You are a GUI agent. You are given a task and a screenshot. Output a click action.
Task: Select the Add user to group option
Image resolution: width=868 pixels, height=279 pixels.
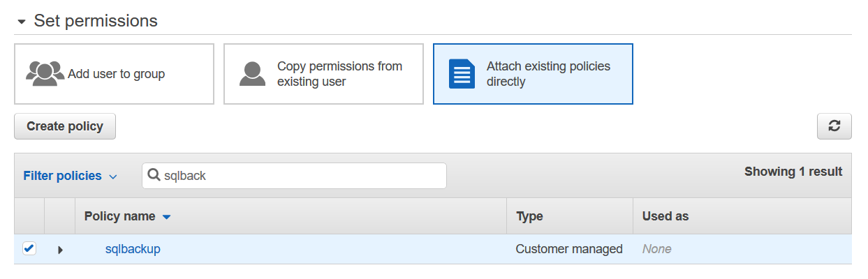click(114, 74)
